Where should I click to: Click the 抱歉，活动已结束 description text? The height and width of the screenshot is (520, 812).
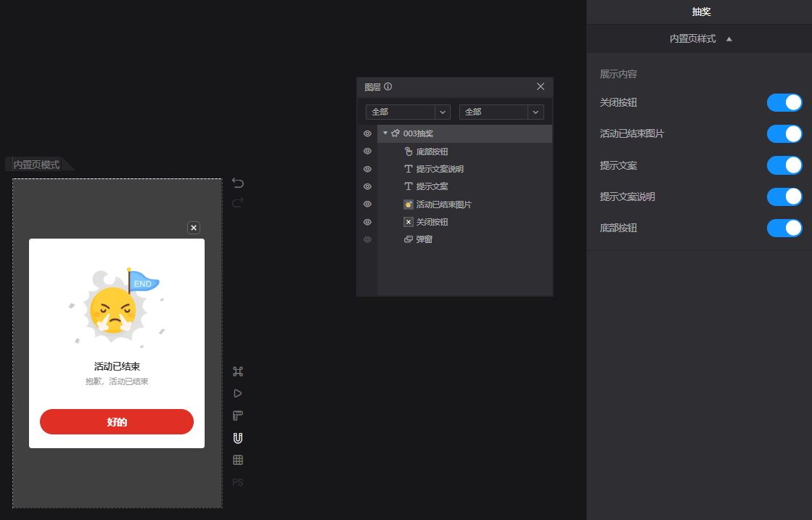117,381
